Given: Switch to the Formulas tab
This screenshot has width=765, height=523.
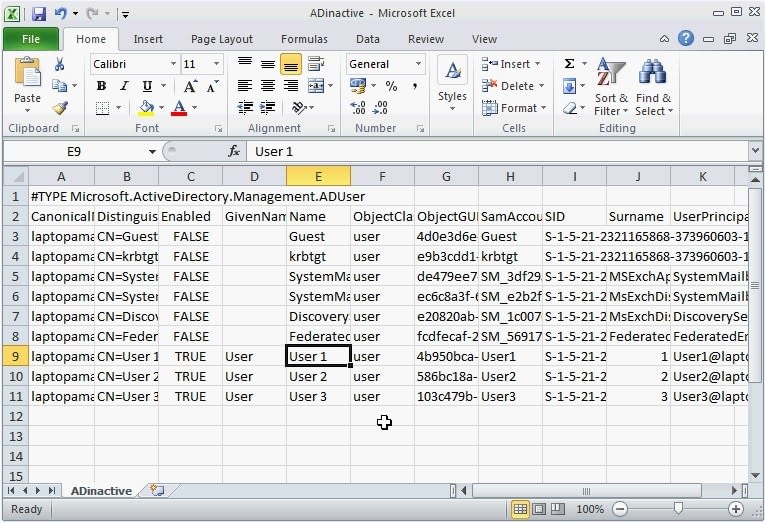Looking at the screenshot, I should point(304,39).
